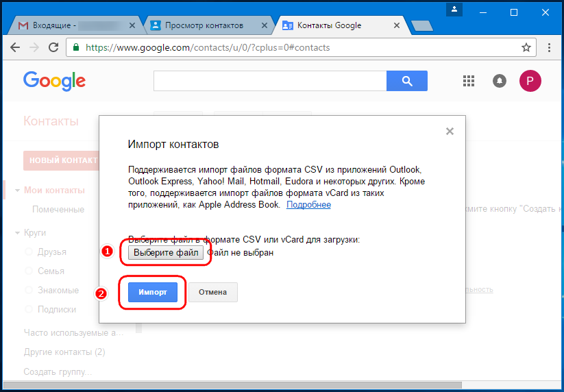This screenshot has width=564, height=392.
Task: Open new tab button
Action: click(422, 26)
